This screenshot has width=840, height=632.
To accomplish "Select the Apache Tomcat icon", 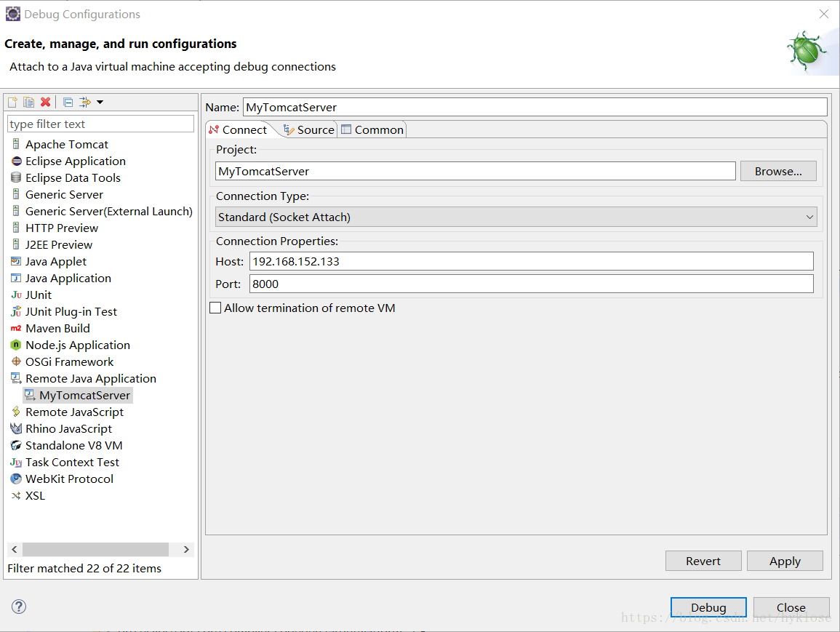I will (16, 144).
